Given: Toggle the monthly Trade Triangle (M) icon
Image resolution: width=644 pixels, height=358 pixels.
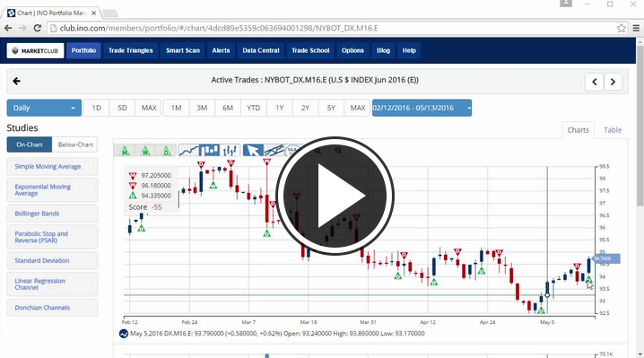Looking at the screenshot, I should pos(125,151).
